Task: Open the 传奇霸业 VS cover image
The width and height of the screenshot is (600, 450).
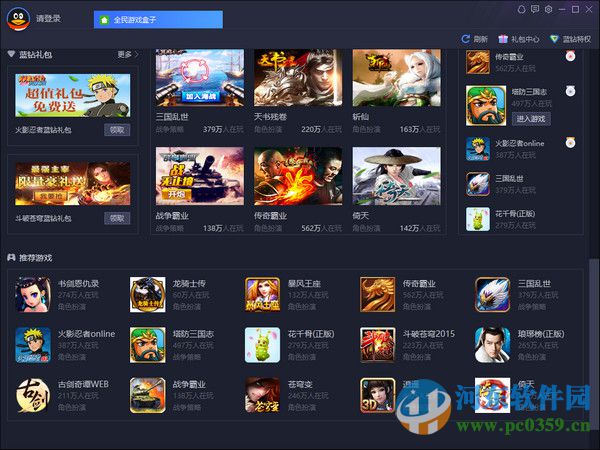Action: (x=298, y=176)
